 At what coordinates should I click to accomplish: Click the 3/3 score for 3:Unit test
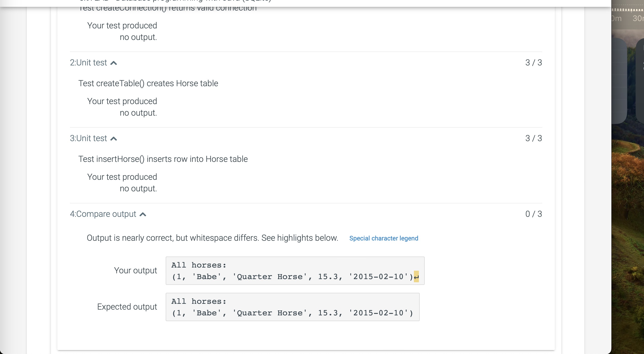[x=533, y=138]
